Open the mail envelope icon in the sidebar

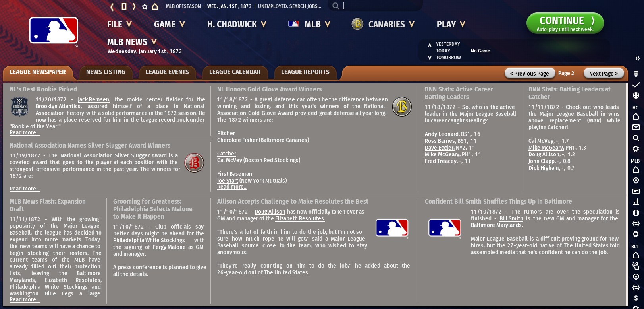tap(636, 127)
